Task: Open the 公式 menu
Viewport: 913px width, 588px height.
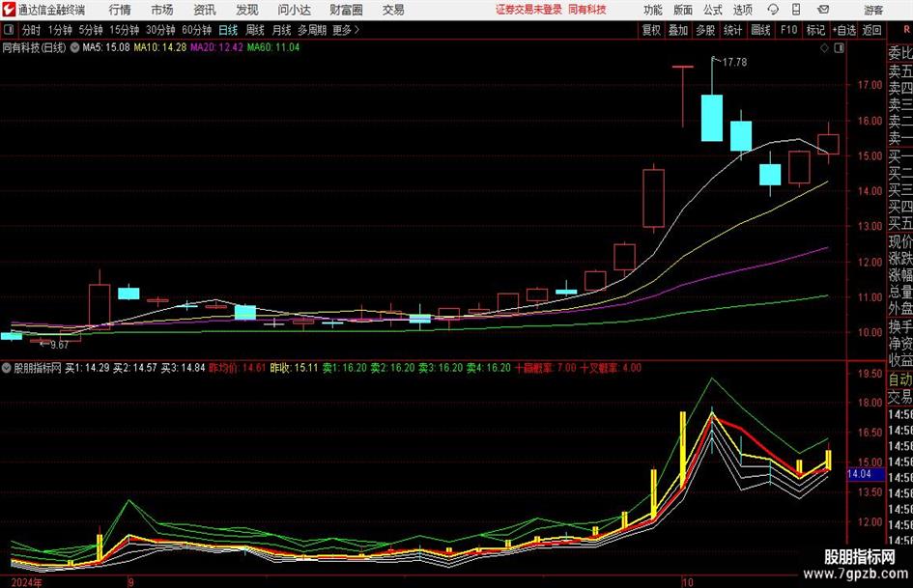Action: pyautogui.click(x=712, y=10)
